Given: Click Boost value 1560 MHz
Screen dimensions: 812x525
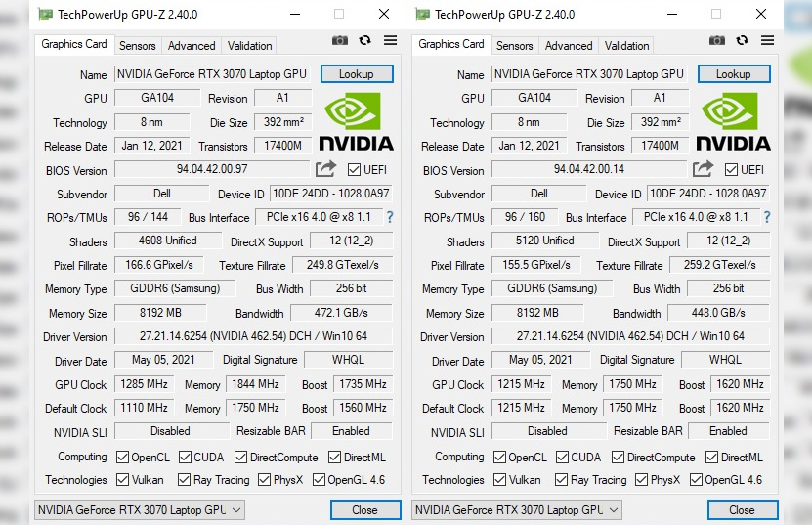Looking at the screenshot, I should tap(363, 408).
